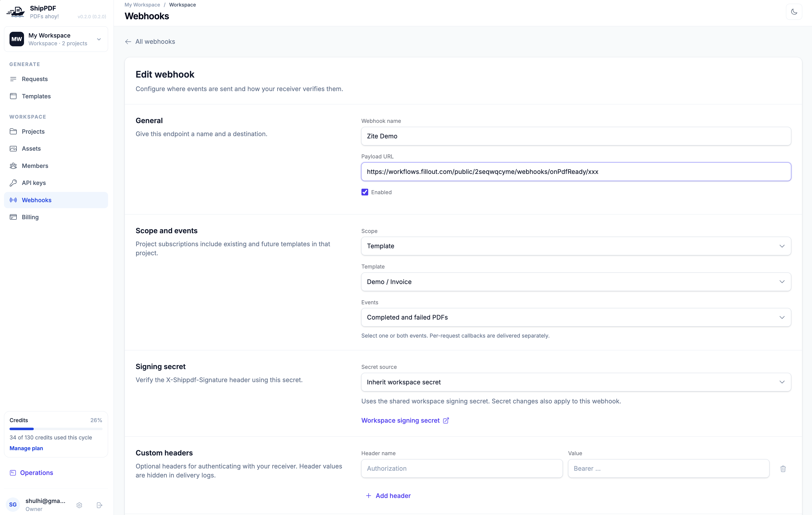
Task: Open account settings via the gear icon
Action: coord(79,505)
